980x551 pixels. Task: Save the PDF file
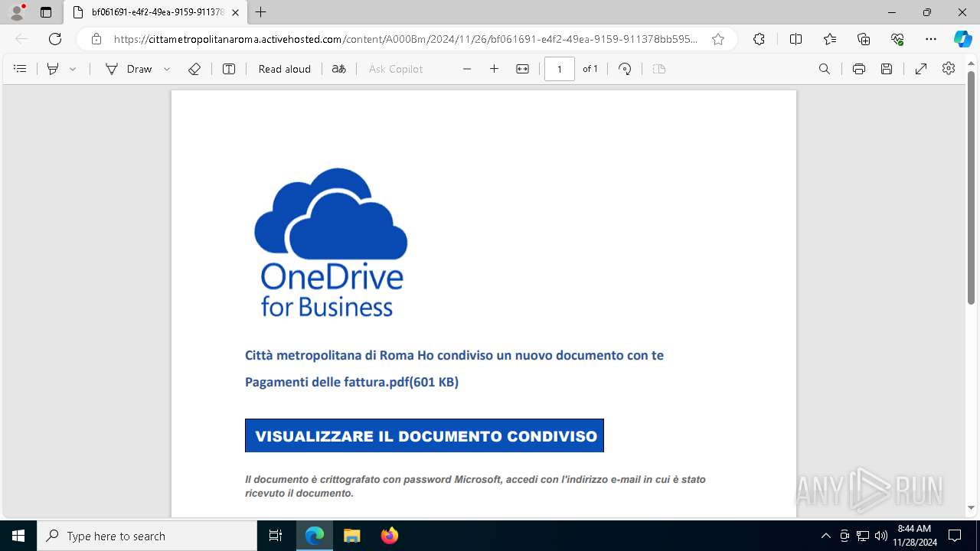887,69
